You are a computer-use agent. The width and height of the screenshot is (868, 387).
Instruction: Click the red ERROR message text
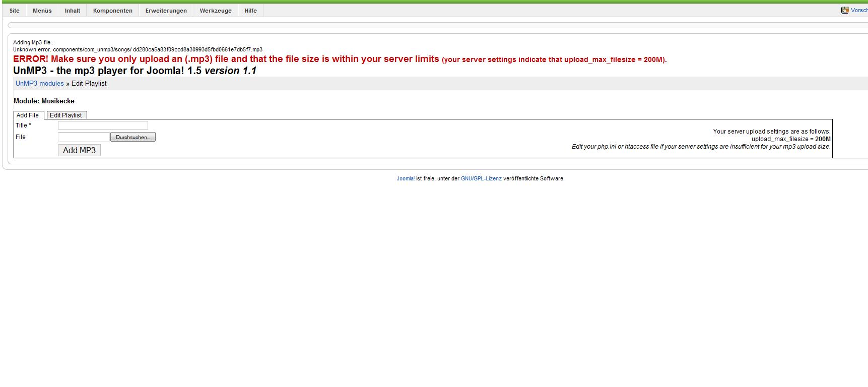340,59
